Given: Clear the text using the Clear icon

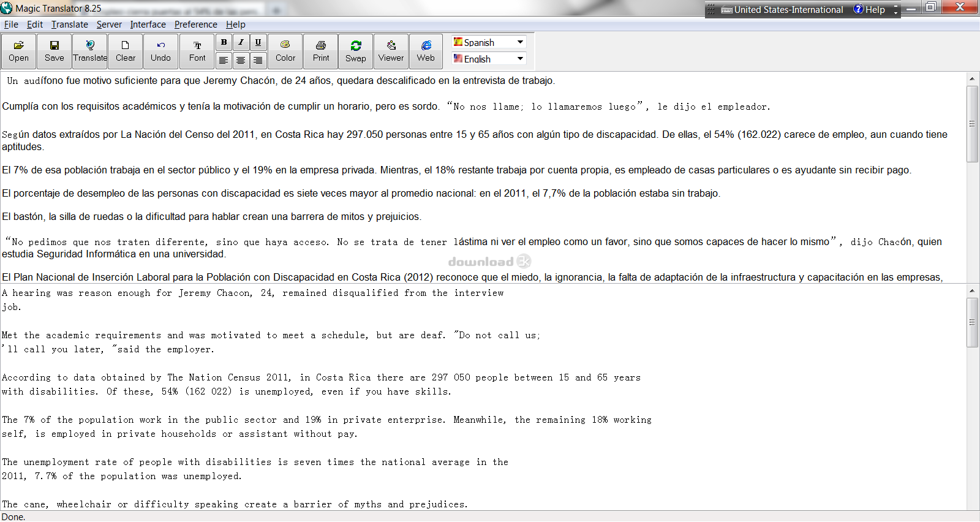Looking at the screenshot, I should (125, 51).
